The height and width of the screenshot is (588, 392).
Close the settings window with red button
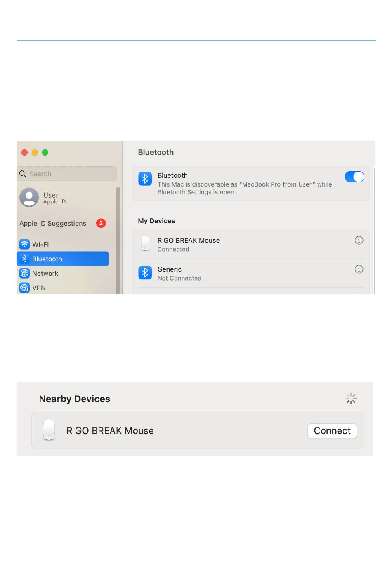pos(24,153)
